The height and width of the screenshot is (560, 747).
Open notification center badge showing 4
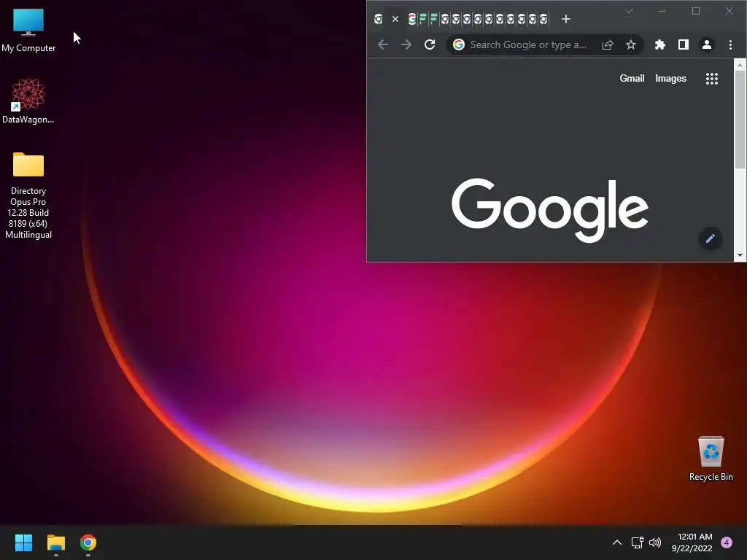point(727,542)
